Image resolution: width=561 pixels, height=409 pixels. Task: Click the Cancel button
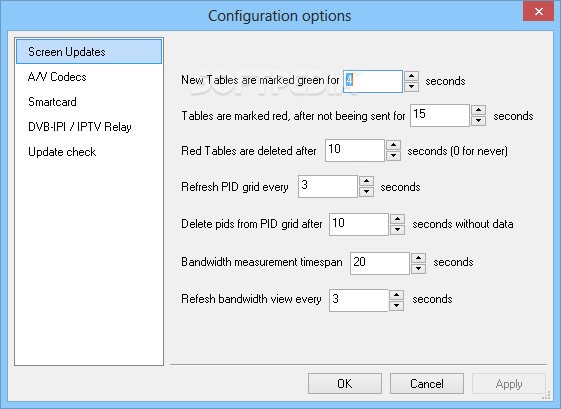point(427,384)
